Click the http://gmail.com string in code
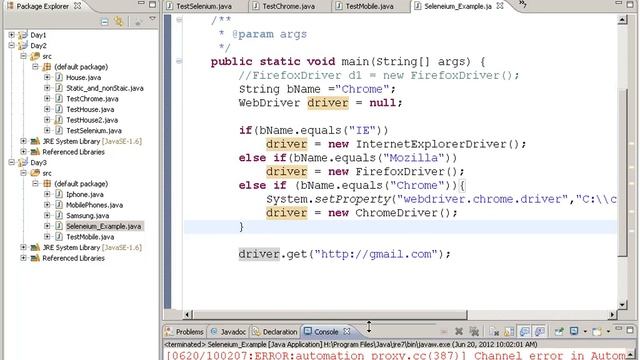This screenshot has width=640, height=360. pos(376,254)
